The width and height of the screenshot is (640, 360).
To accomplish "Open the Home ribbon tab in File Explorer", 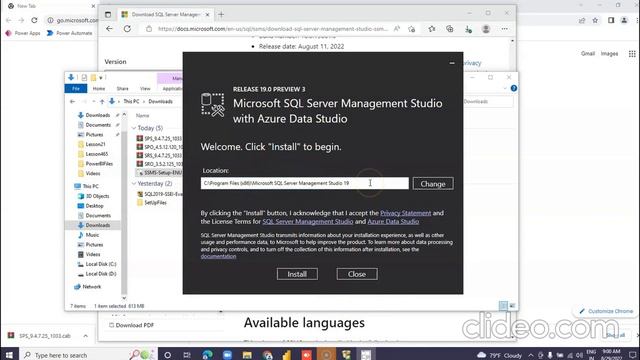I will point(99,89).
